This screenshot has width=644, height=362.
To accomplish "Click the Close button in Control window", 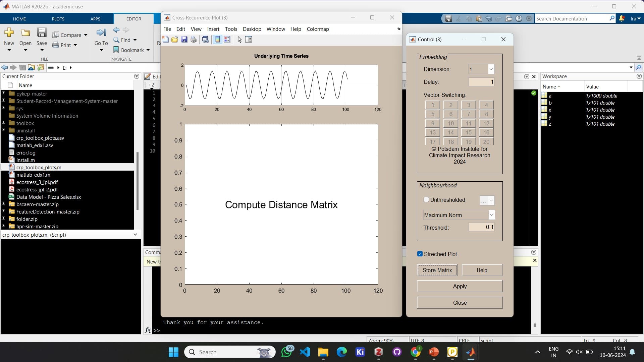I will click(460, 303).
